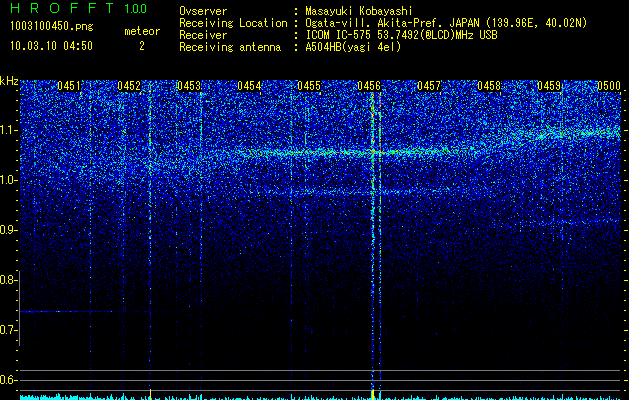Screen dimensions: 629x400
Task: Click the 0451 time marker
Action: coord(69,86)
